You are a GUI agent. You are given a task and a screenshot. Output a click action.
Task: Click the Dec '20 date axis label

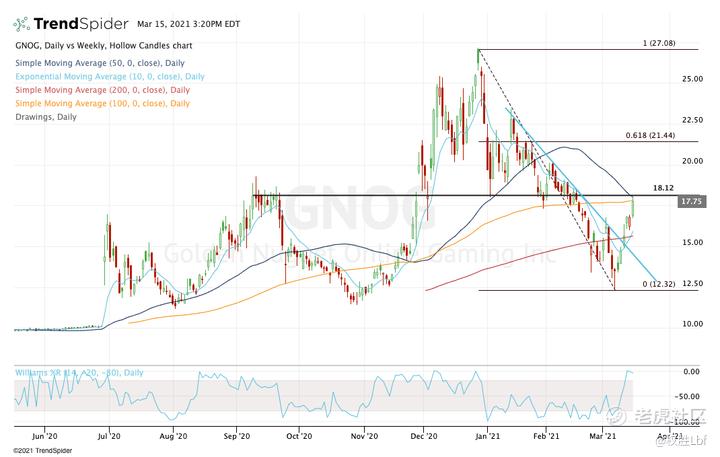click(423, 436)
